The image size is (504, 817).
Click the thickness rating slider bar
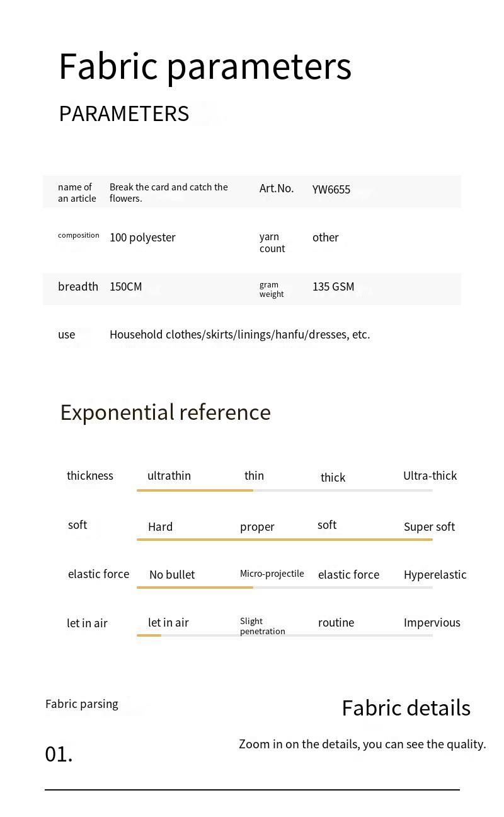pos(284,490)
